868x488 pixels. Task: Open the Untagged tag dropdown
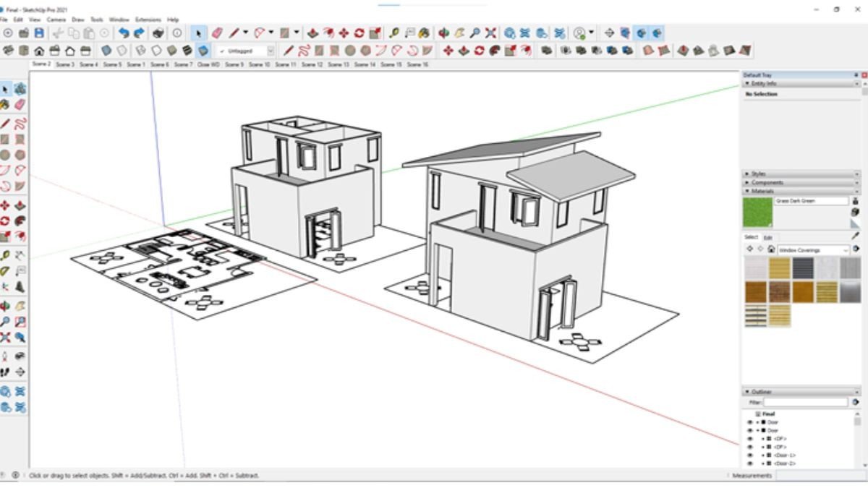click(271, 51)
